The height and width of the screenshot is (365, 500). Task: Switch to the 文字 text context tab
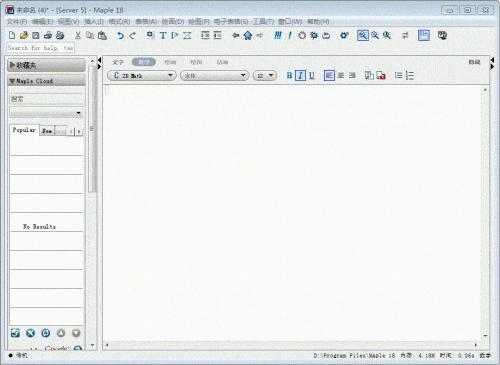[x=118, y=62]
